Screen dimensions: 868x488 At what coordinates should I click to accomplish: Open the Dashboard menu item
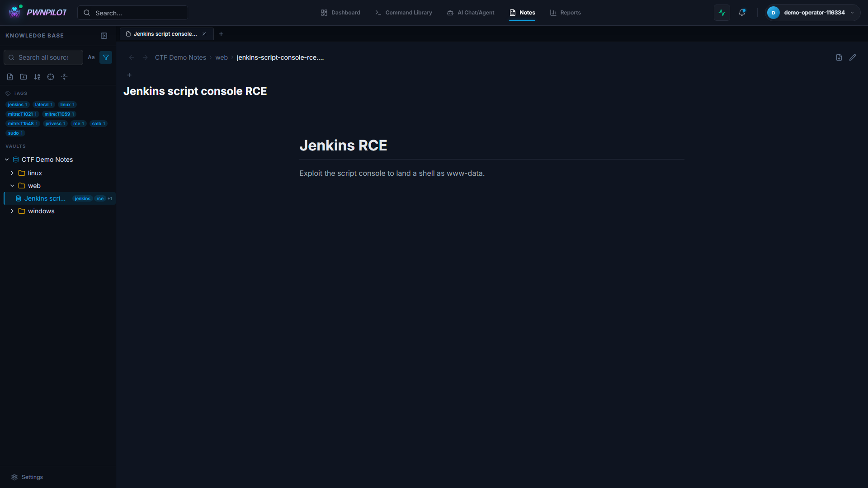pyautogui.click(x=340, y=13)
